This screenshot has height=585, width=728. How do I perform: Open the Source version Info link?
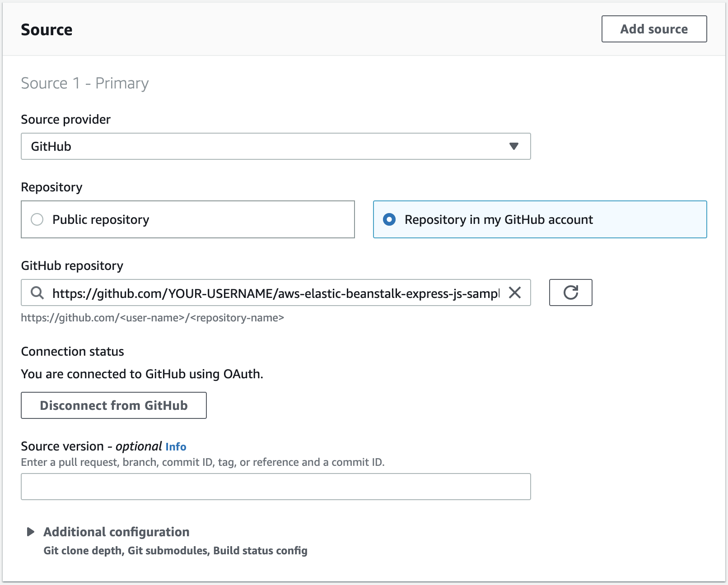pos(176,446)
